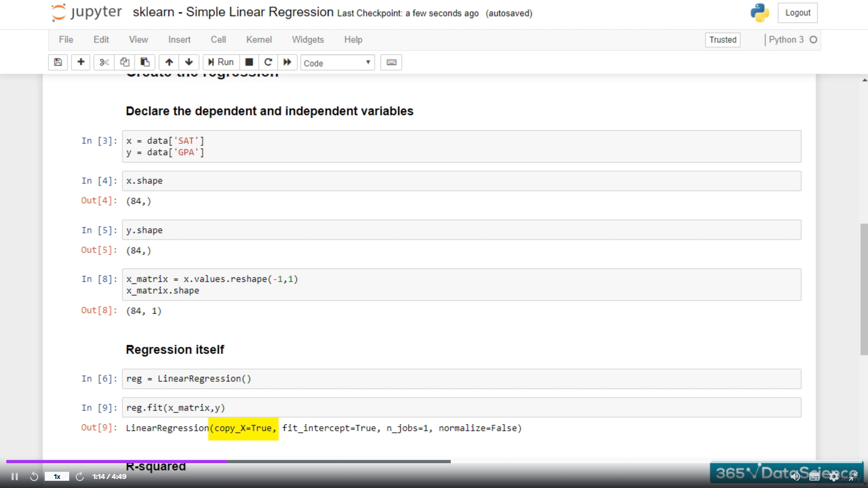This screenshot has width=868, height=488.
Task: Open the command palette keyboard icon
Action: (392, 62)
